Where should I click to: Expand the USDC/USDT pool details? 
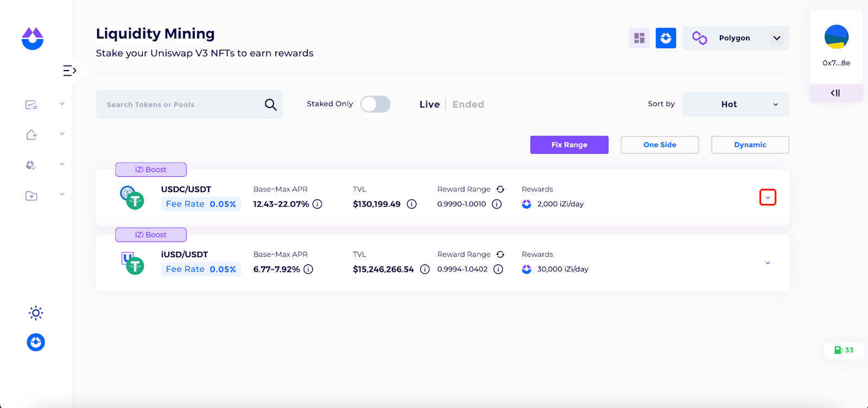768,197
